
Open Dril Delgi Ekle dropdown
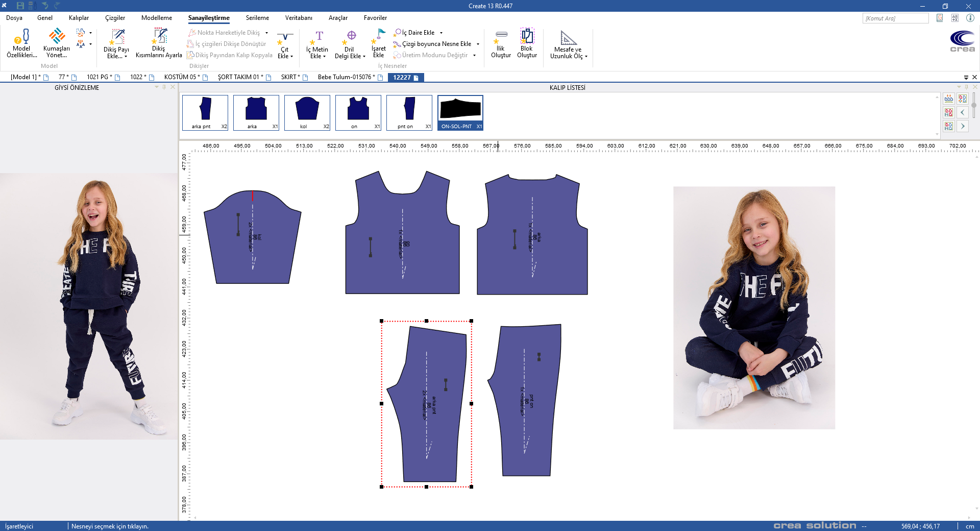point(364,57)
